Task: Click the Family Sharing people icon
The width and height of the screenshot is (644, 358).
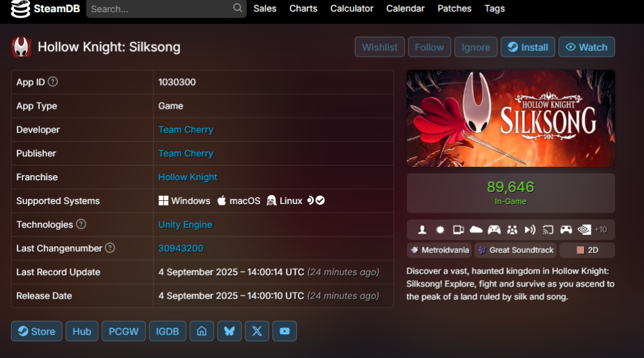Action: [x=512, y=229]
